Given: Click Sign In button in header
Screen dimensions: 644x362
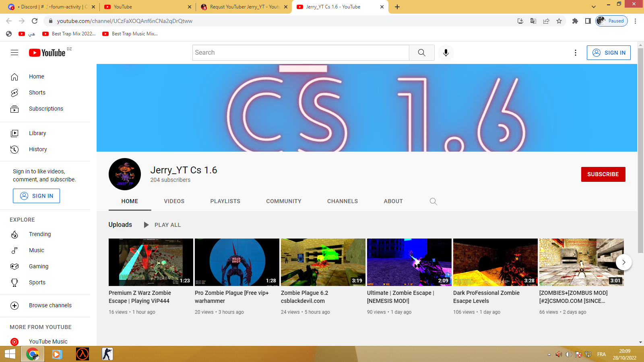Looking at the screenshot, I should click(x=609, y=53).
